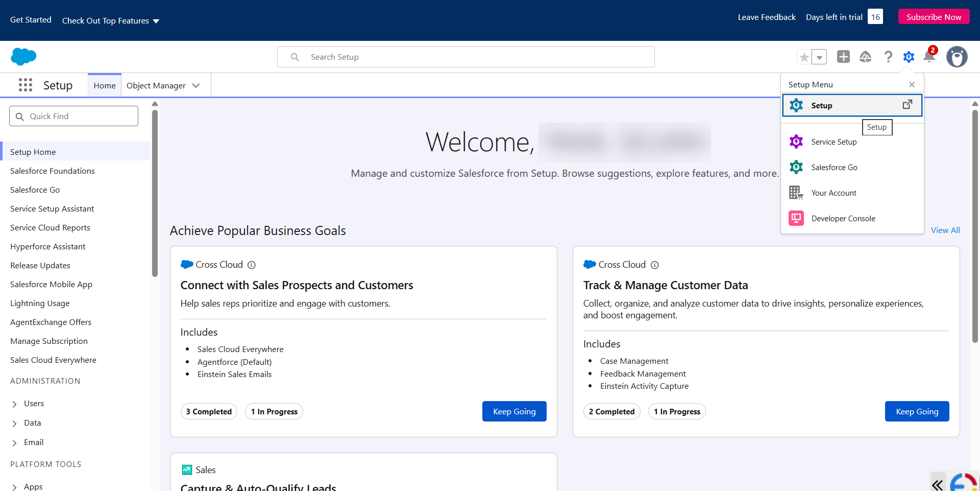Click the open-in-new-tab icon beside Setup
The image size is (980, 491).
908,105
